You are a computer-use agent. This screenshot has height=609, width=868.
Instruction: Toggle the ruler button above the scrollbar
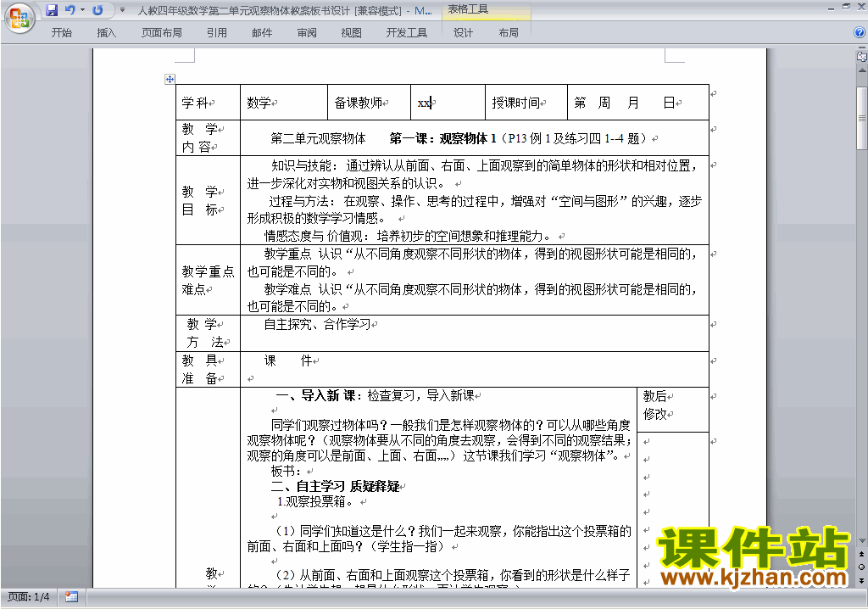pos(861,57)
